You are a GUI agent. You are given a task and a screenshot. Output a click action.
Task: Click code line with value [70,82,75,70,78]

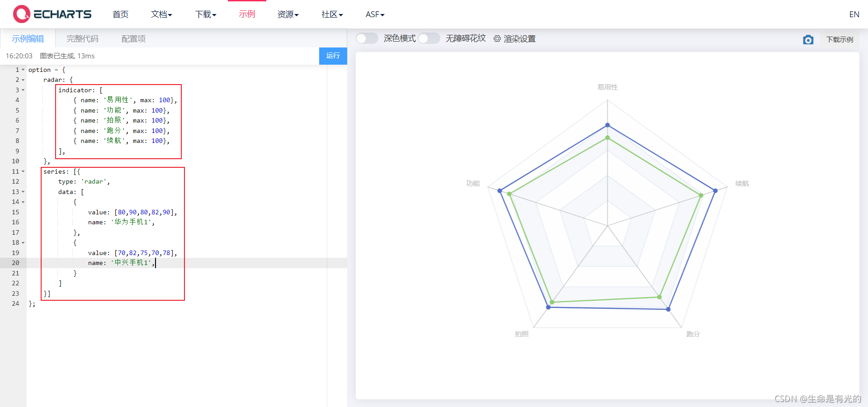coord(132,253)
